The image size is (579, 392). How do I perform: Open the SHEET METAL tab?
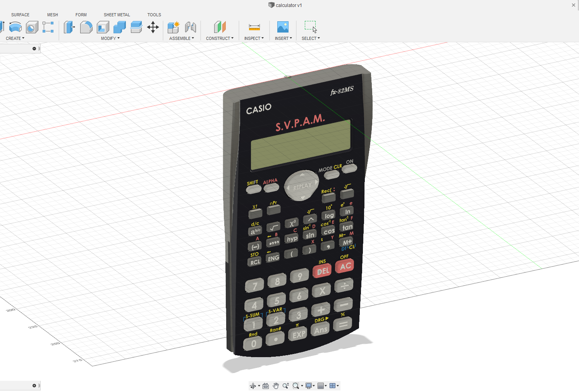117,15
